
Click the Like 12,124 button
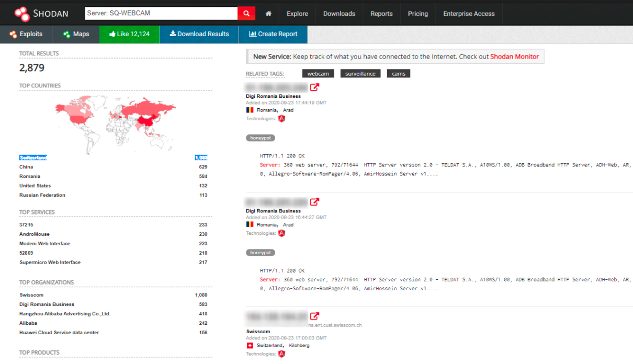click(129, 34)
